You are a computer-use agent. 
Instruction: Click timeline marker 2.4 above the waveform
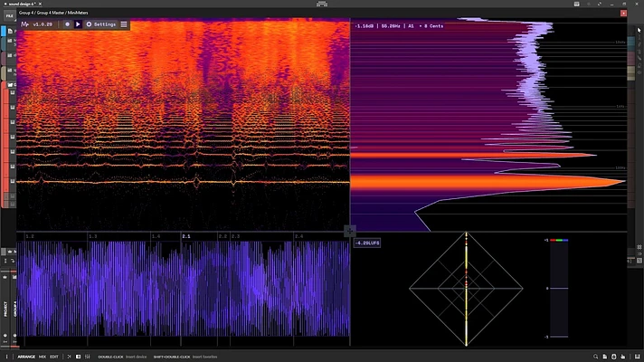(x=299, y=236)
